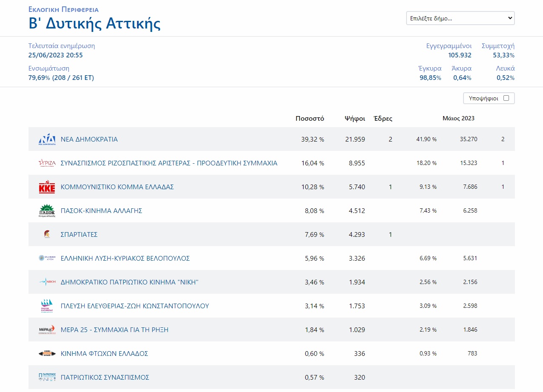Click the red KKE party logo

47,187
